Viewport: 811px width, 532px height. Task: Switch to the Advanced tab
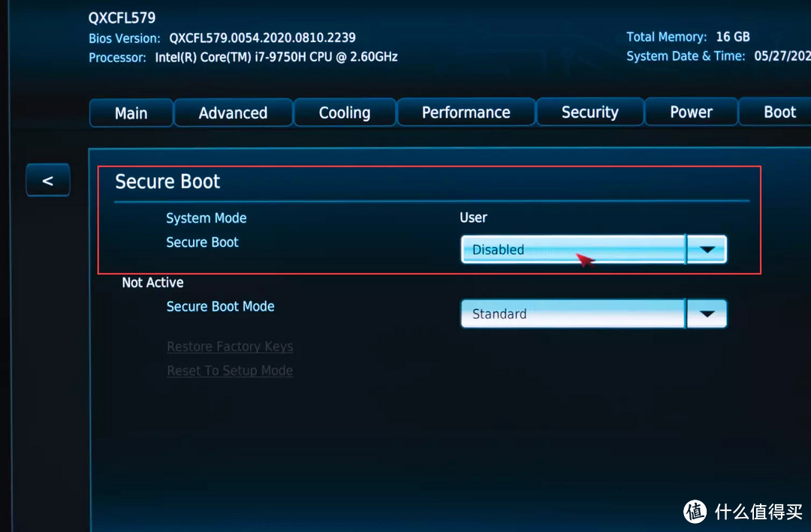click(x=233, y=112)
